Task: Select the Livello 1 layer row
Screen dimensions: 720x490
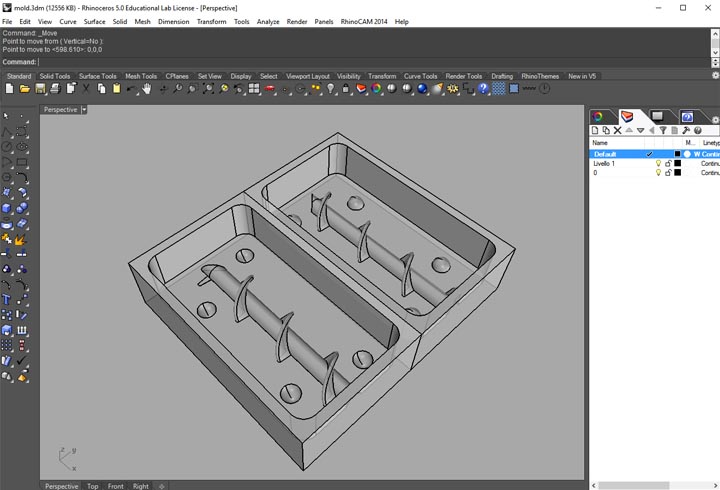Action: click(x=655, y=163)
